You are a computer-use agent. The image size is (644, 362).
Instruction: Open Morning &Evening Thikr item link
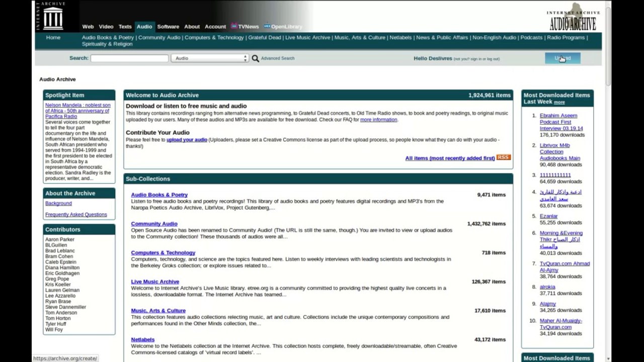561,240
